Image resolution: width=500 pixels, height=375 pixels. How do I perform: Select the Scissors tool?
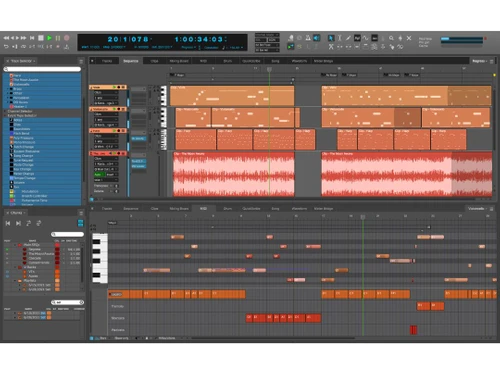click(x=331, y=47)
